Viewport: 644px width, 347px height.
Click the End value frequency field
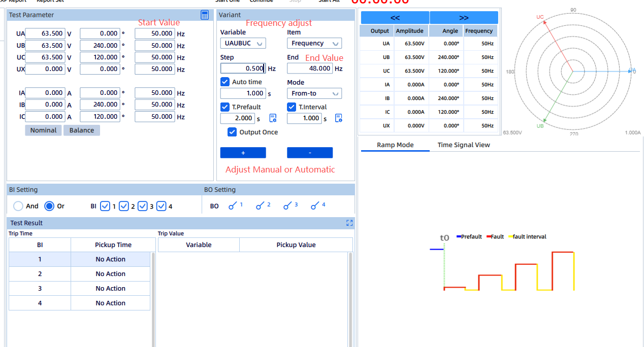[x=310, y=68]
